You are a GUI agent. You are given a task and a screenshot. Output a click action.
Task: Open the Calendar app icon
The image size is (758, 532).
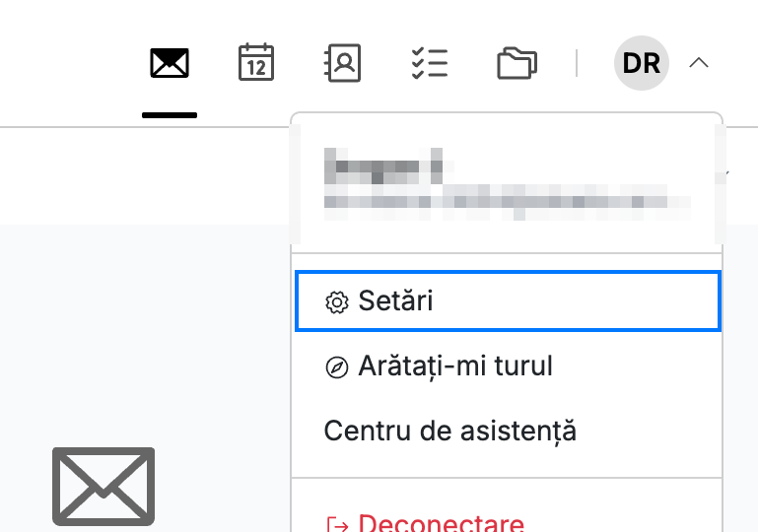(256, 62)
